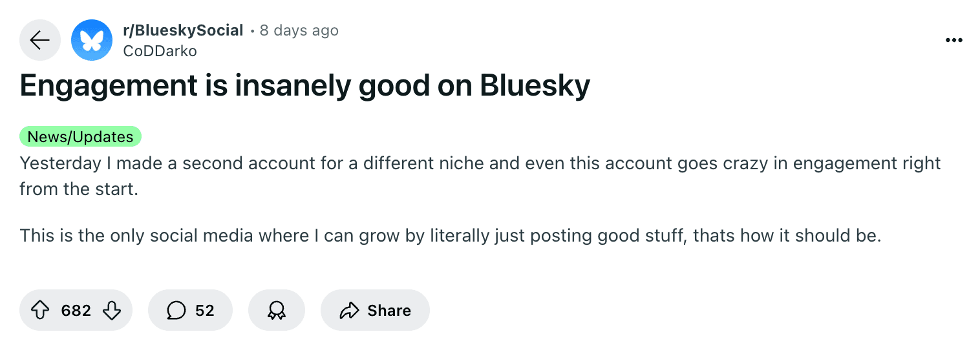Visit the r/BlueskySocial community link
Screen dimensions: 980x354
183,30
